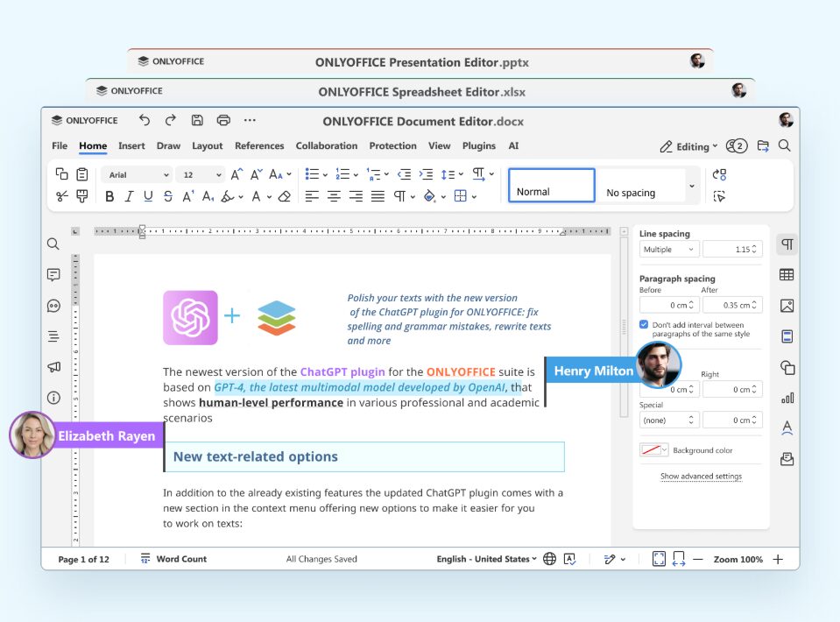Center align the paragraph
This screenshot has width=840, height=622.
click(334, 196)
